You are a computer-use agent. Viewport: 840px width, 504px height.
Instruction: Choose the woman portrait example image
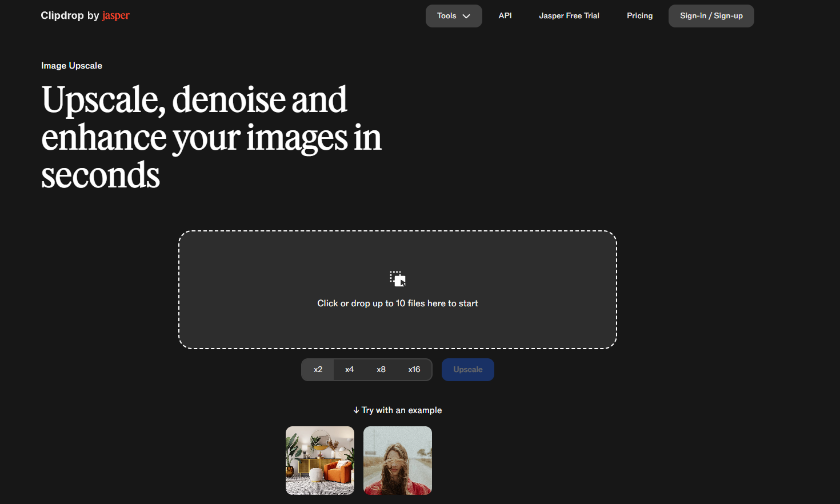click(x=398, y=461)
